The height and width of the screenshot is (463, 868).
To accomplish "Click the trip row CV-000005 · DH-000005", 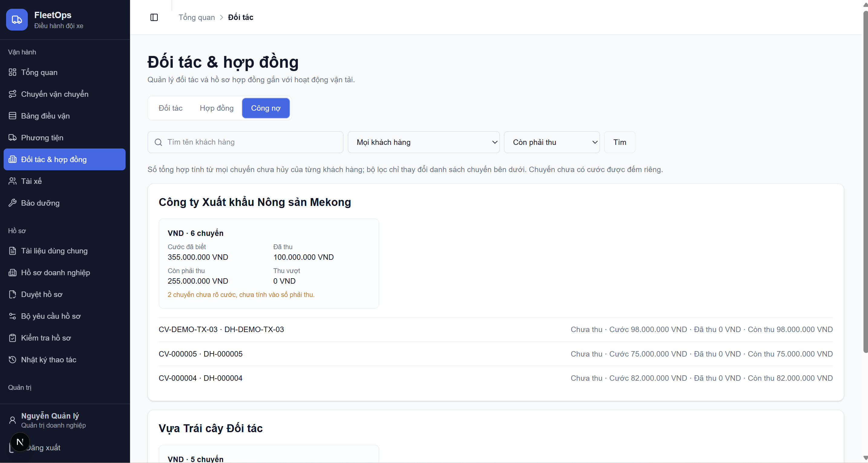I will tap(496, 354).
